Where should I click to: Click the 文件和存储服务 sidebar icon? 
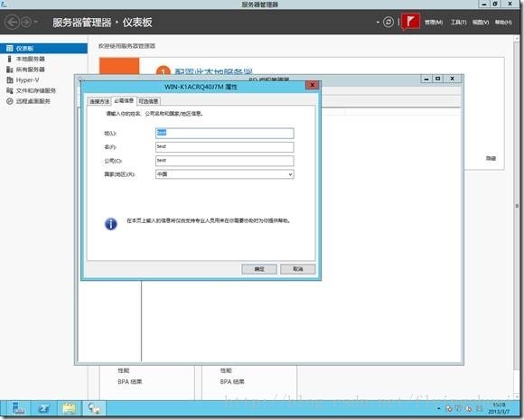click(10, 90)
